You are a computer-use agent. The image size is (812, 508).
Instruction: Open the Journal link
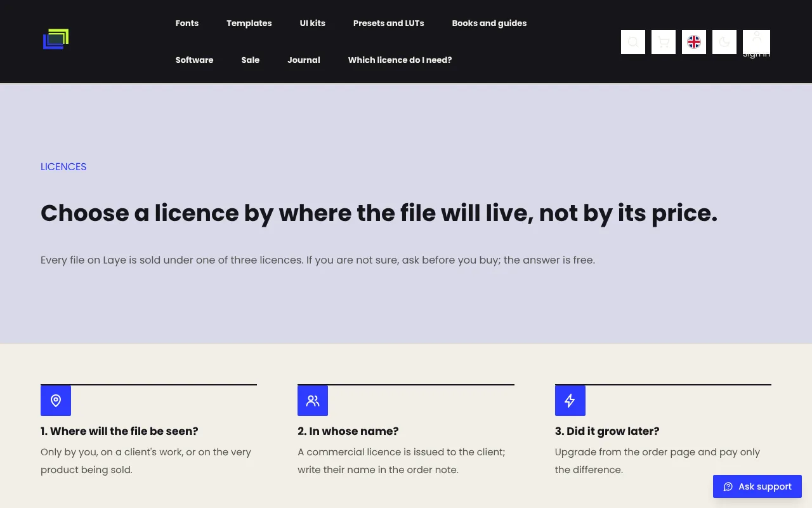pos(304,60)
